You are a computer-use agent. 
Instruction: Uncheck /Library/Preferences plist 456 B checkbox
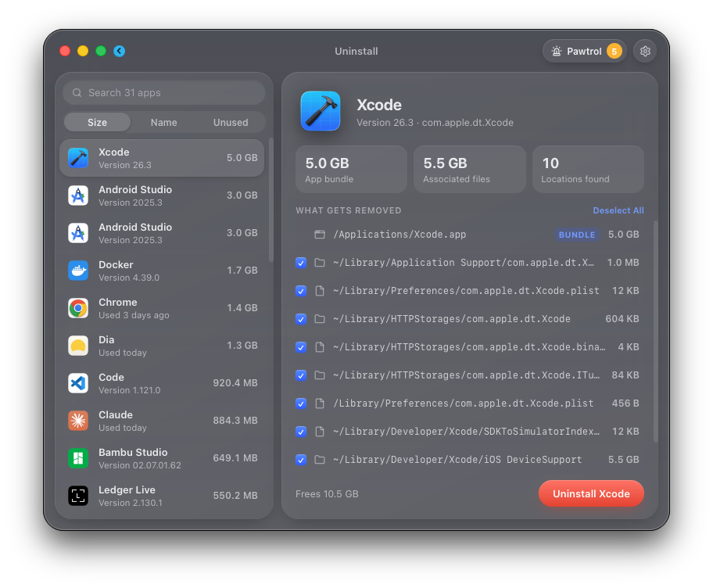(x=301, y=403)
